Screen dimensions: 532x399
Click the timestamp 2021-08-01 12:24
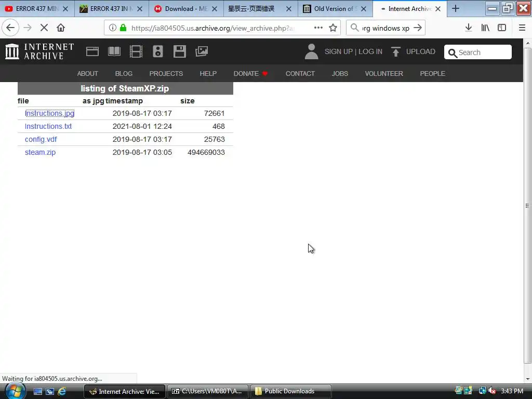pos(142,126)
